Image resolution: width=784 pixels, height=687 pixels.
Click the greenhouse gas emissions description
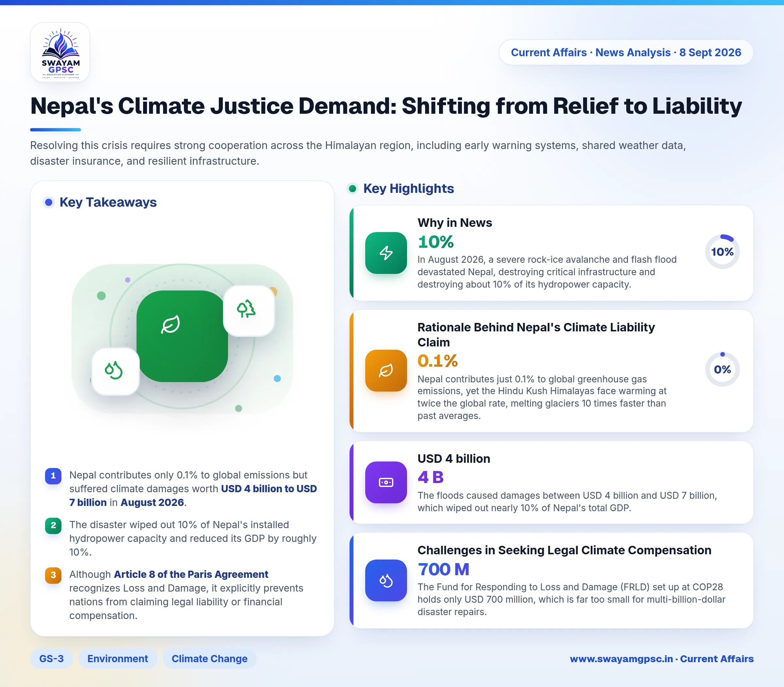(x=542, y=397)
